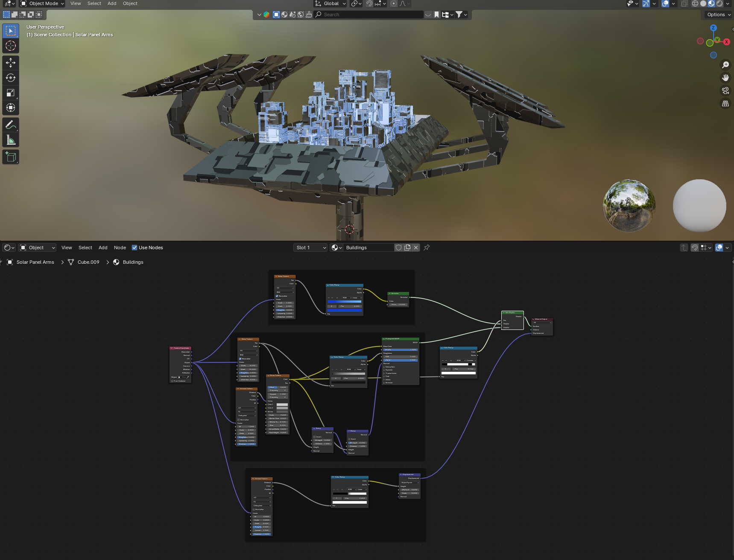Select the Move tool
This screenshot has height=560, width=734.
(x=11, y=63)
